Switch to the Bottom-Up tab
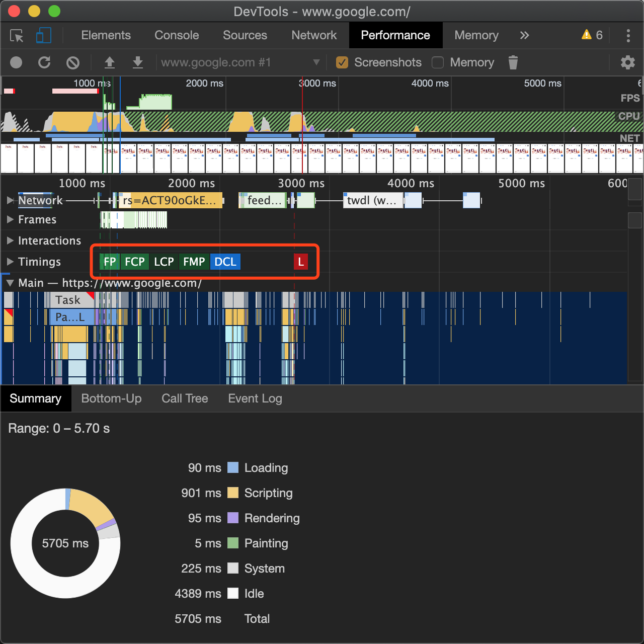 point(111,398)
